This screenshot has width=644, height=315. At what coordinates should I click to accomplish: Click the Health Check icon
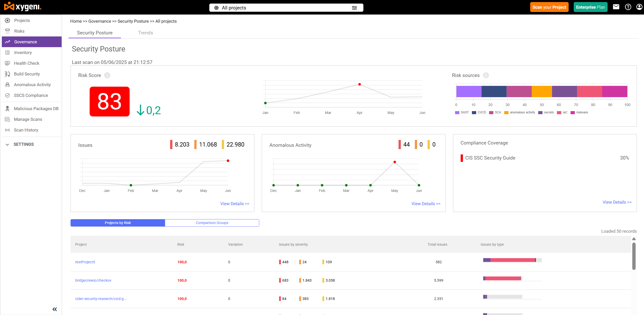(x=7, y=63)
